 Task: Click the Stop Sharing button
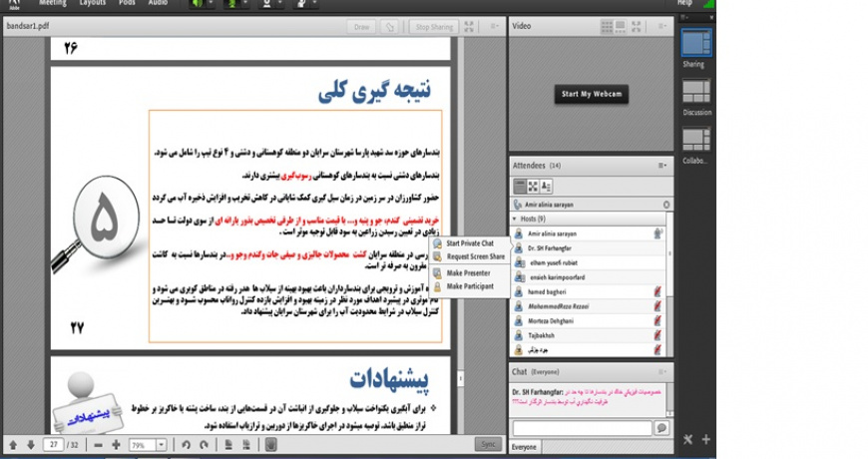(x=434, y=27)
